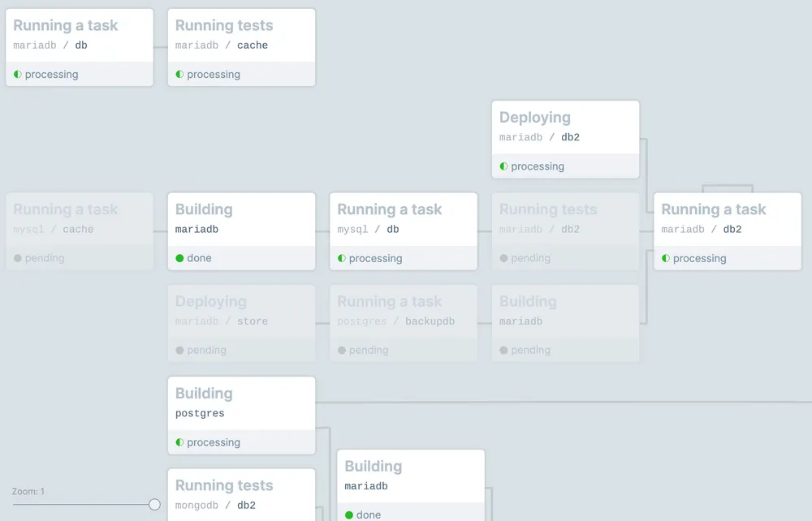
Task: Click processing icon on Running a task mariadb / db2
Action: 666,258
